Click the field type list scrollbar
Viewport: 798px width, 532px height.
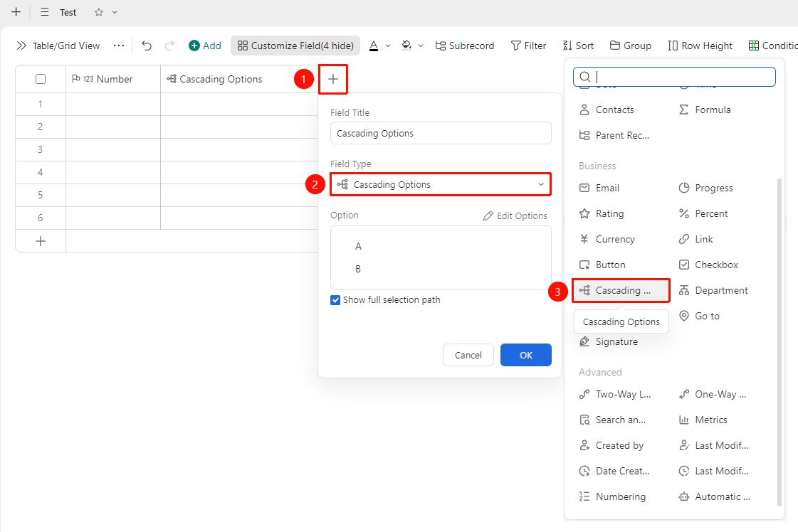tap(779, 342)
